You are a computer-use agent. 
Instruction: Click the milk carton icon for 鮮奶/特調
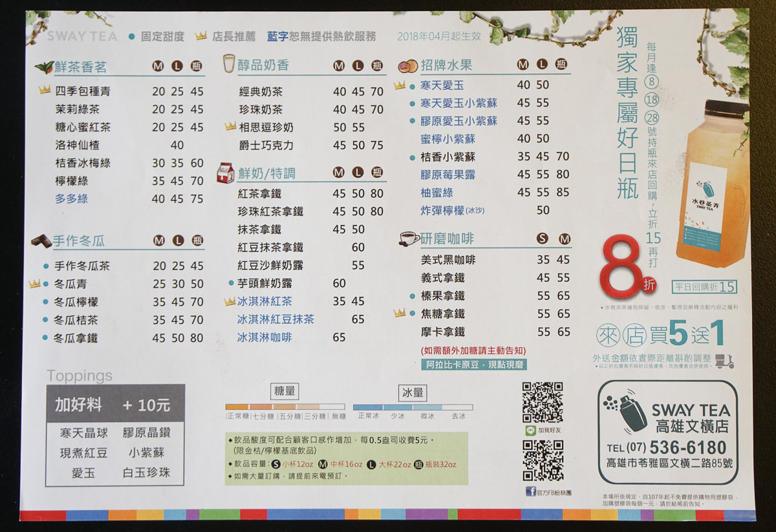(x=226, y=173)
